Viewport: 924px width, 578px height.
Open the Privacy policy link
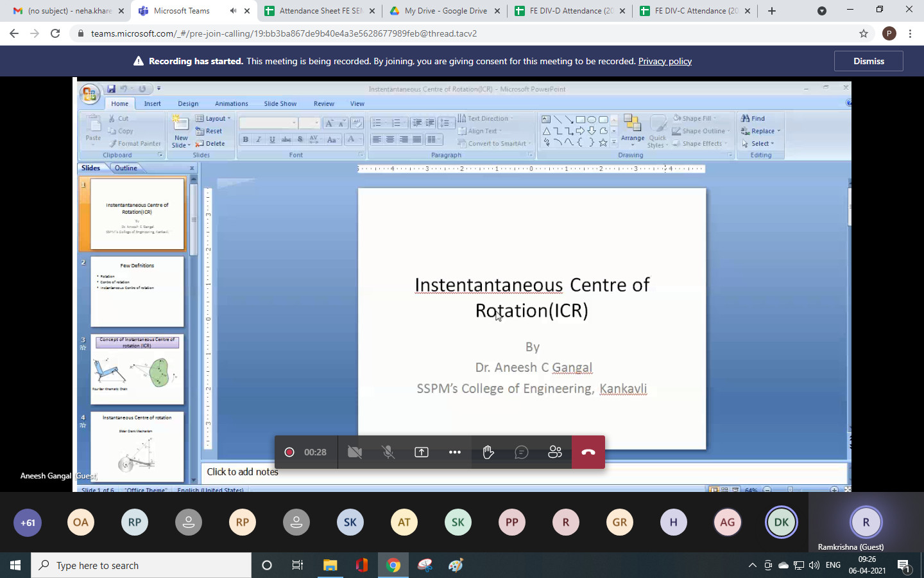[665, 61]
